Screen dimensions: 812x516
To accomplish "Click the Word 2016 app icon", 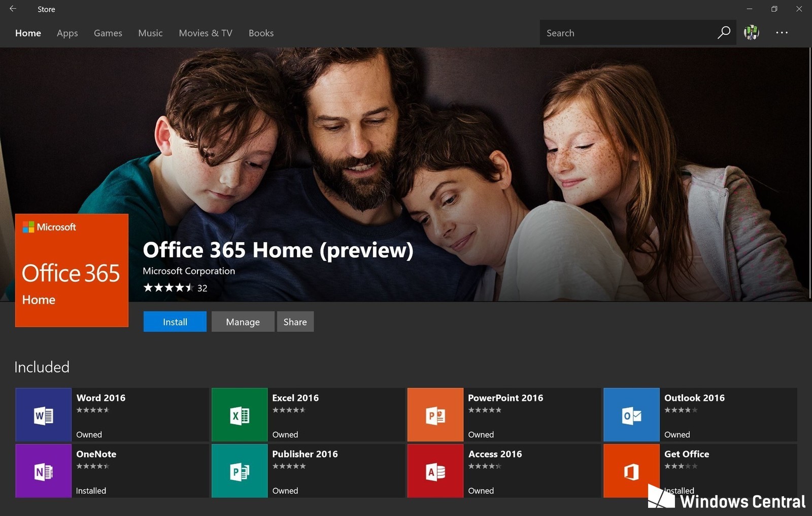I will (x=44, y=415).
